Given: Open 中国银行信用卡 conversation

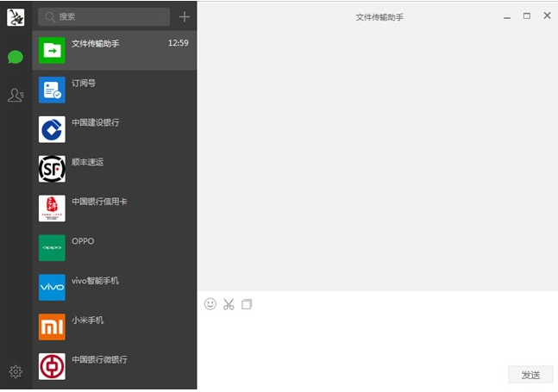Looking at the screenshot, I should tap(114, 208).
